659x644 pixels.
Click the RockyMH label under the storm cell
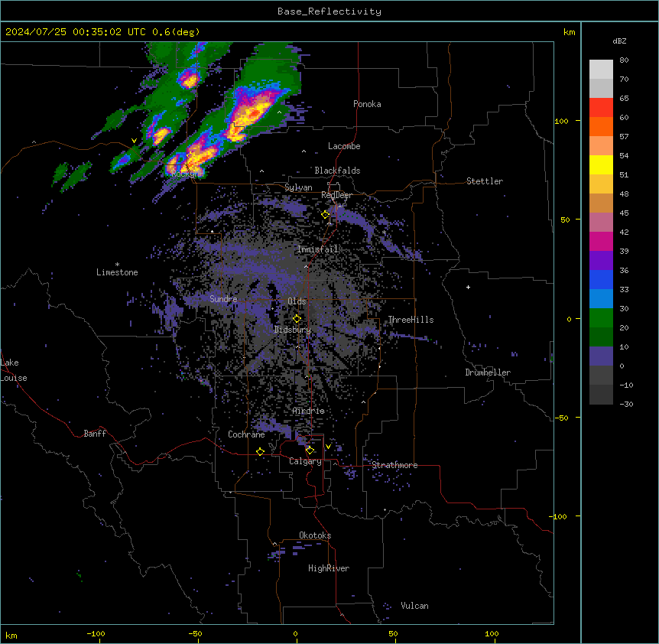[187, 174]
